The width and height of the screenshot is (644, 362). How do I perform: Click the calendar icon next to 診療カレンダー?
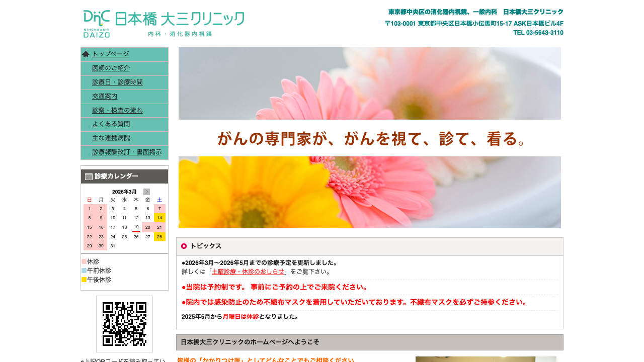(89, 176)
